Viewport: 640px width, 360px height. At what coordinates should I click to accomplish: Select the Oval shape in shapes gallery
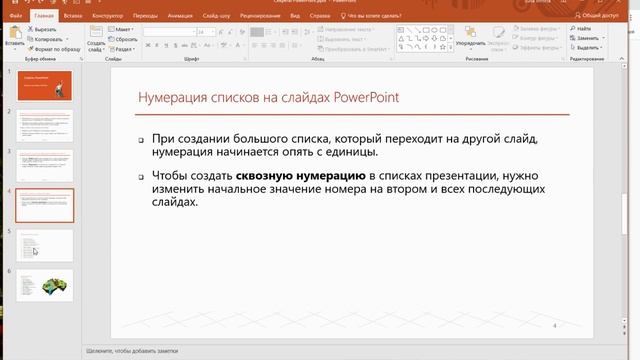tap(434, 30)
